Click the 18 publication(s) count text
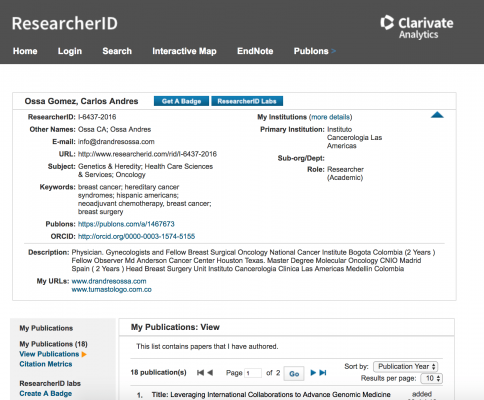The image size is (484, 400). (158, 372)
